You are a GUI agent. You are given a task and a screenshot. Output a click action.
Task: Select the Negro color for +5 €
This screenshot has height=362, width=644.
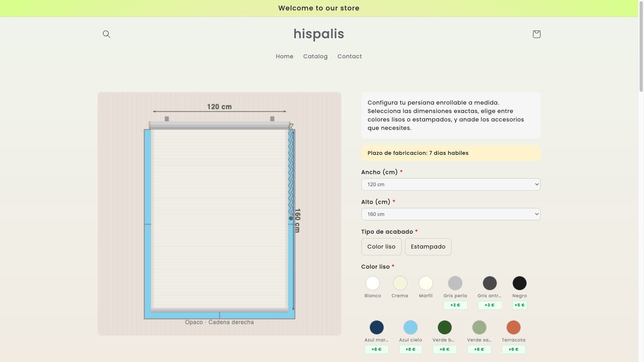(x=519, y=283)
